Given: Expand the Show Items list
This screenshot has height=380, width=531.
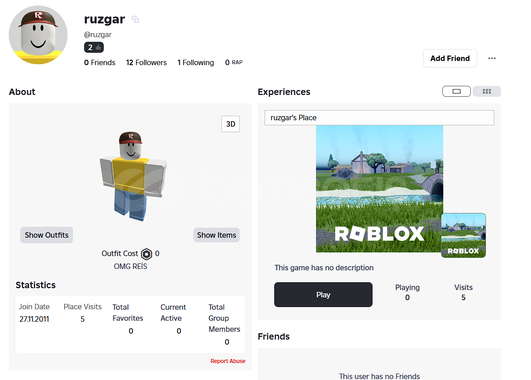Looking at the screenshot, I should tap(216, 235).
